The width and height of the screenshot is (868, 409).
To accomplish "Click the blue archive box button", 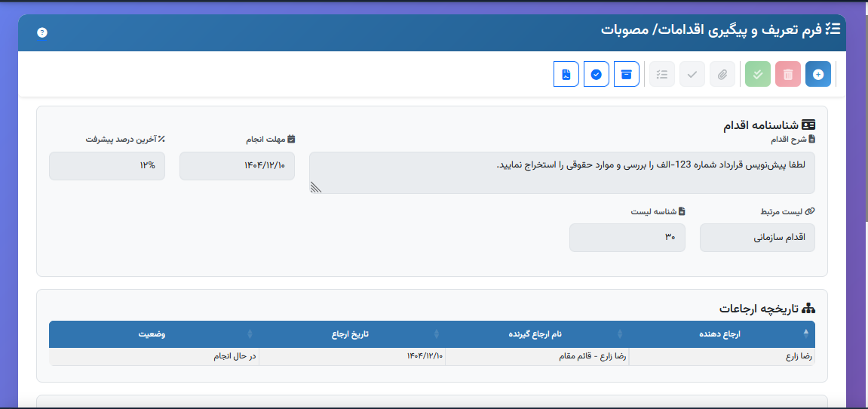I will (x=627, y=74).
